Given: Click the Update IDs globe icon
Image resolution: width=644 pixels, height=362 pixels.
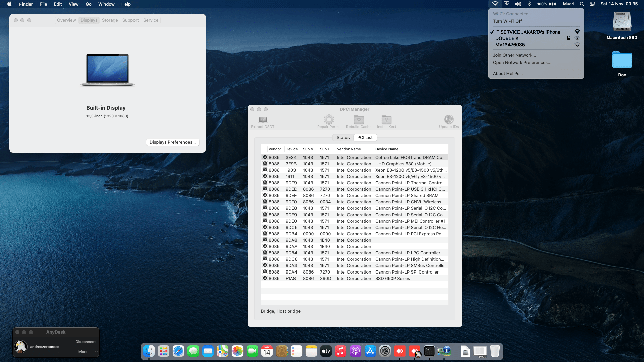Looking at the screenshot, I should (449, 120).
